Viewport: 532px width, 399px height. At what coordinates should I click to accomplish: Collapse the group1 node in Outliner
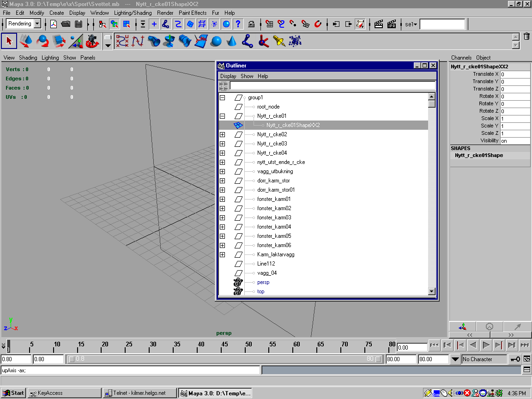222,97
